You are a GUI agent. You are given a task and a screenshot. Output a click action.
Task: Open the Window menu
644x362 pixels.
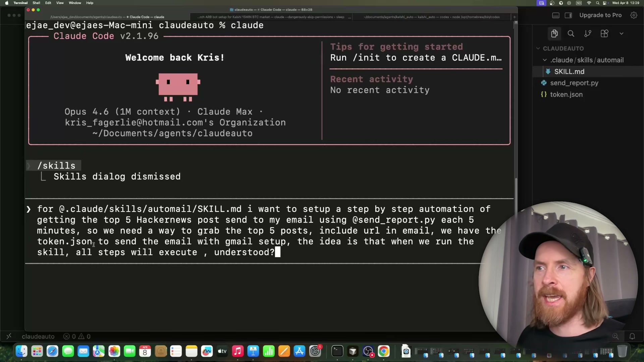point(75,3)
